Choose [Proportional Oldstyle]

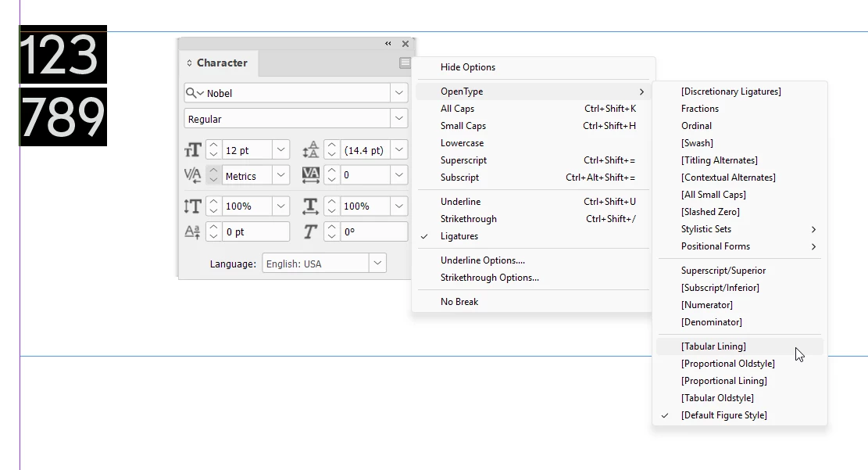click(x=740, y=364)
